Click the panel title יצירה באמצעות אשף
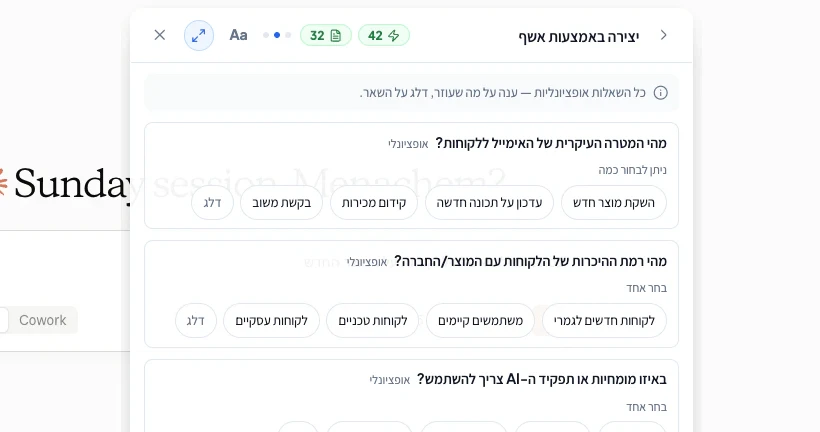820x432 pixels. click(579, 36)
